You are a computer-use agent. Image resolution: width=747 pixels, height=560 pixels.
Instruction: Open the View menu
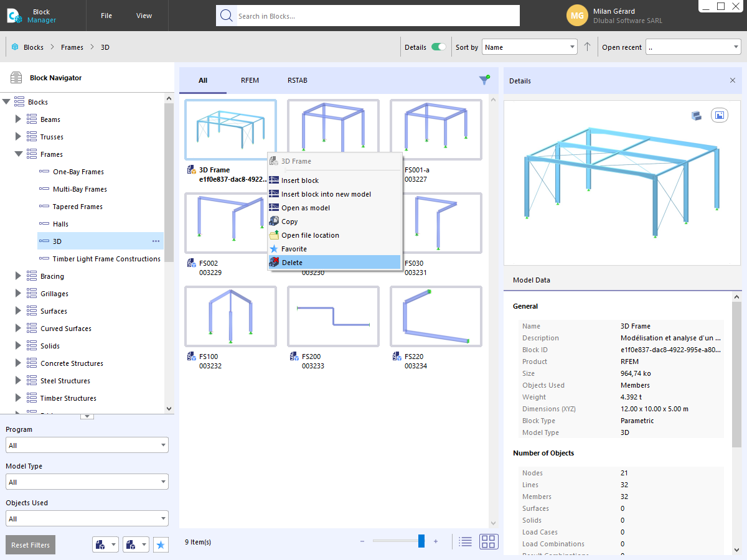click(144, 16)
